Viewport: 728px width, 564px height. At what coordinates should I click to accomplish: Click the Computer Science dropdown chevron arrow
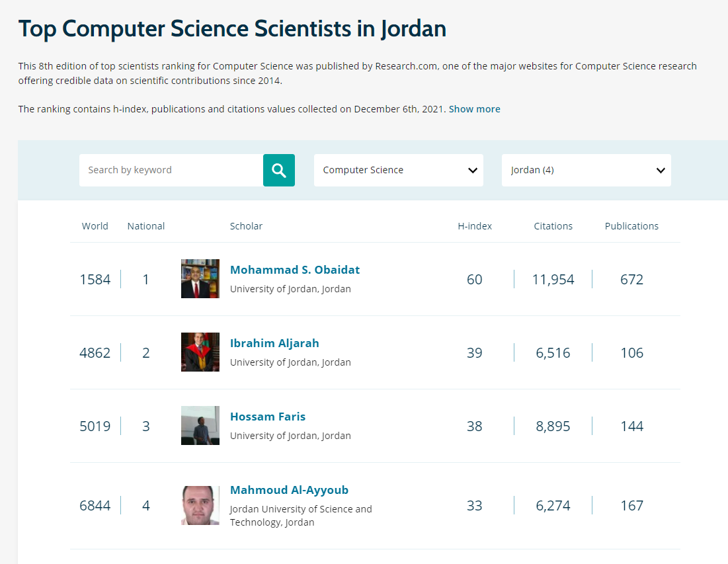click(x=473, y=171)
